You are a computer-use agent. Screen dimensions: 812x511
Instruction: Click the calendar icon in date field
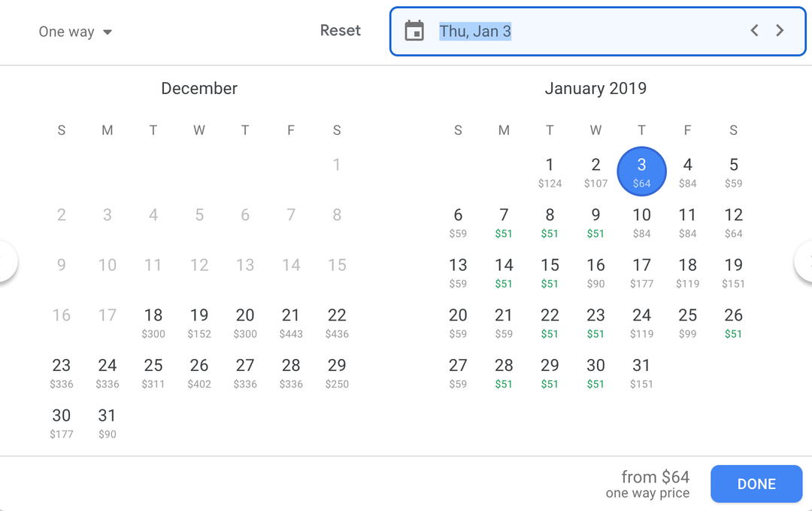(x=415, y=31)
